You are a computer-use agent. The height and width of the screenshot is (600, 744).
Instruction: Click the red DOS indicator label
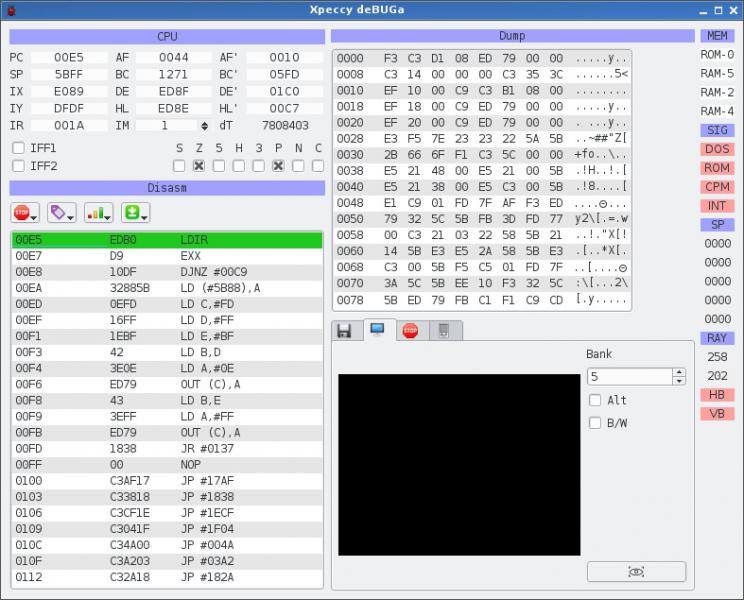(x=717, y=149)
